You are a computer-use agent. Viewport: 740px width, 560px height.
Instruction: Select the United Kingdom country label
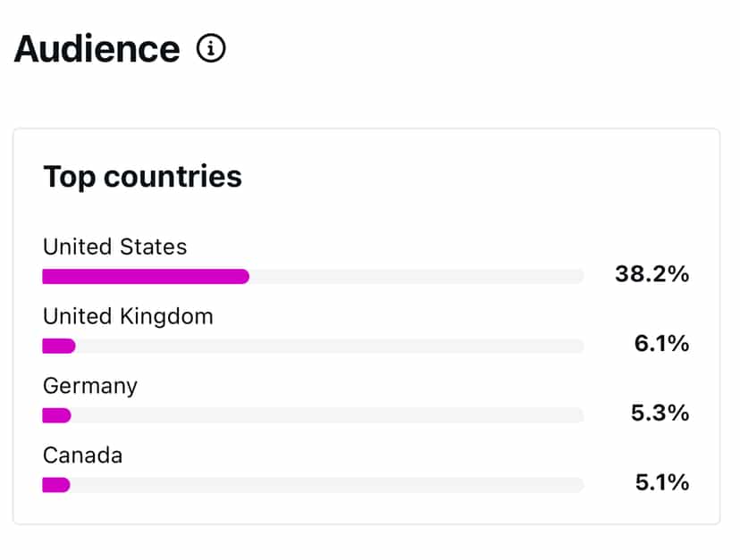pos(128,316)
